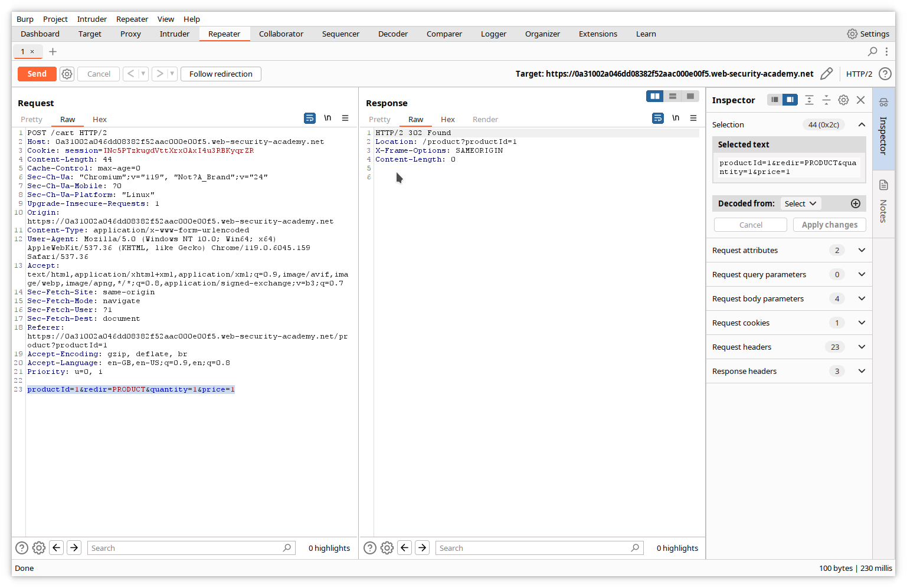Add a new Repeater tab
907x588 pixels.
coord(53,51)
